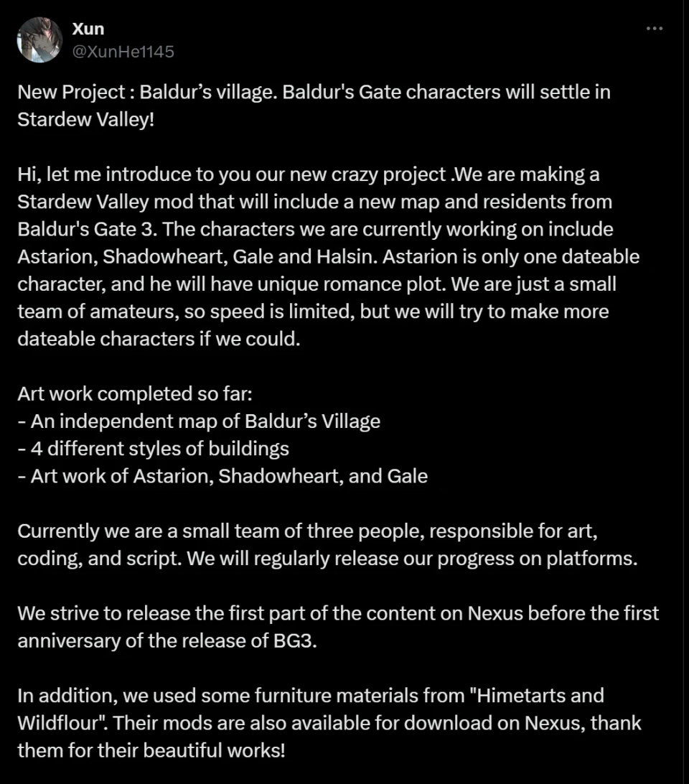Click "dateable characters if we could" line
This screenshot has width=689, height=784.
click(x=158, y=339)
